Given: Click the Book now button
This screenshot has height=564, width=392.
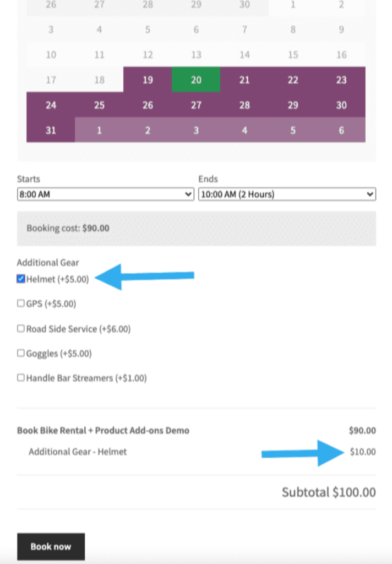Looking at the screenshot, I should click(x=51, y=546).
